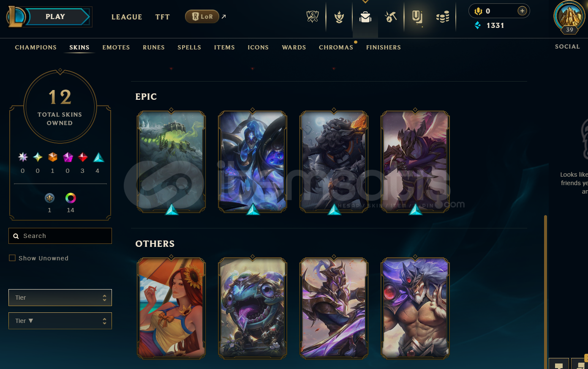Viewport: 588px width, 369px height.
Task: Switch to the Chromas tab
Action: (x=336, y=47)
